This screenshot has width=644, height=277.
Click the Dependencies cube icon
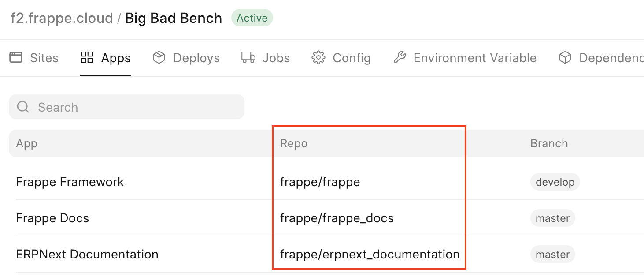565,57
